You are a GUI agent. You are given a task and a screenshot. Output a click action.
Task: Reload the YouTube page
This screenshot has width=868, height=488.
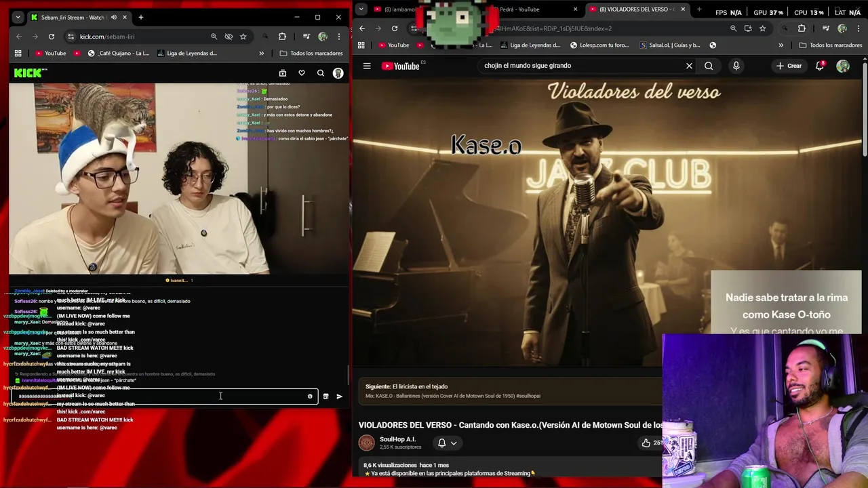coord(395,28)
